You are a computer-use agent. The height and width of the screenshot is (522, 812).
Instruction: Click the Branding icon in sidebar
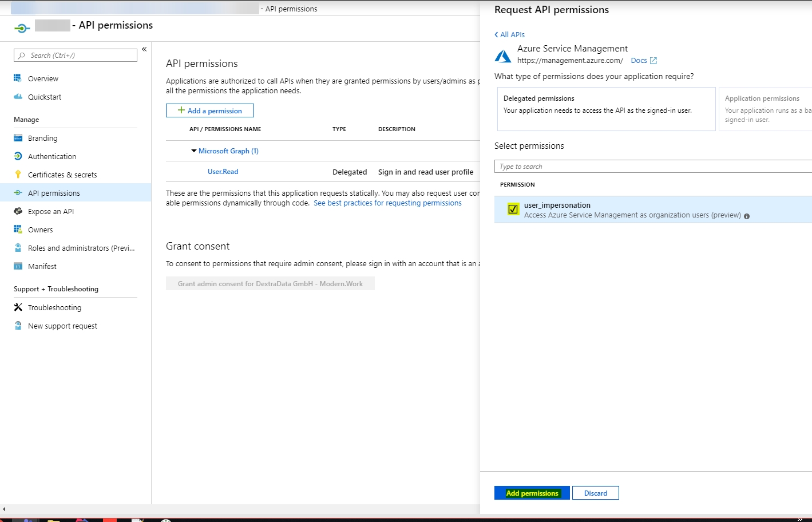18,138
